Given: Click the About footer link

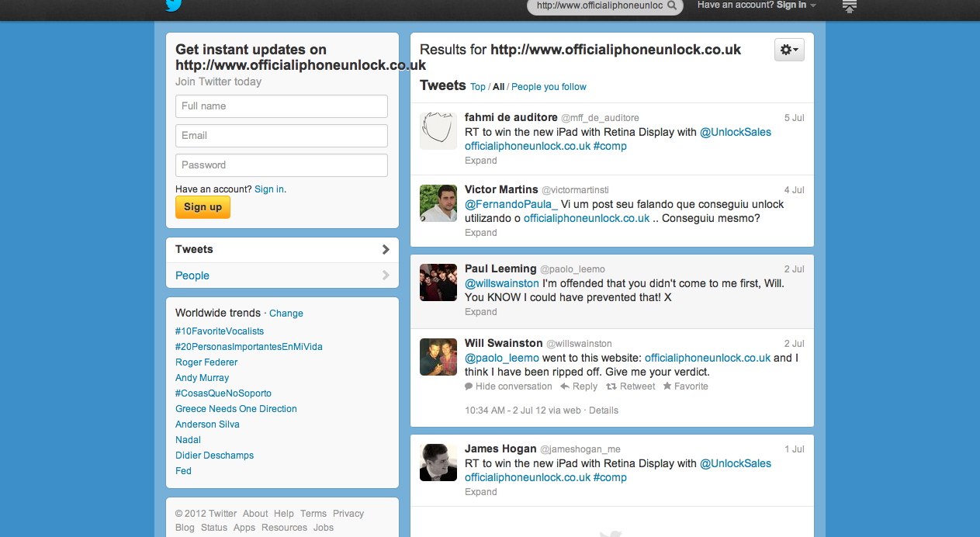Looking at the screenshot, I should (x=255, y=514).
